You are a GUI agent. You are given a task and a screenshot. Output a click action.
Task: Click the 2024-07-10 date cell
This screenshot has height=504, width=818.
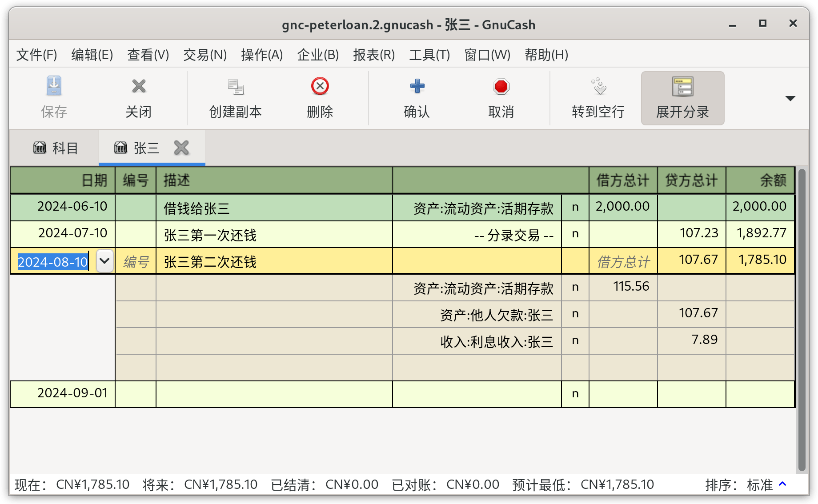[x=63, y=234]
